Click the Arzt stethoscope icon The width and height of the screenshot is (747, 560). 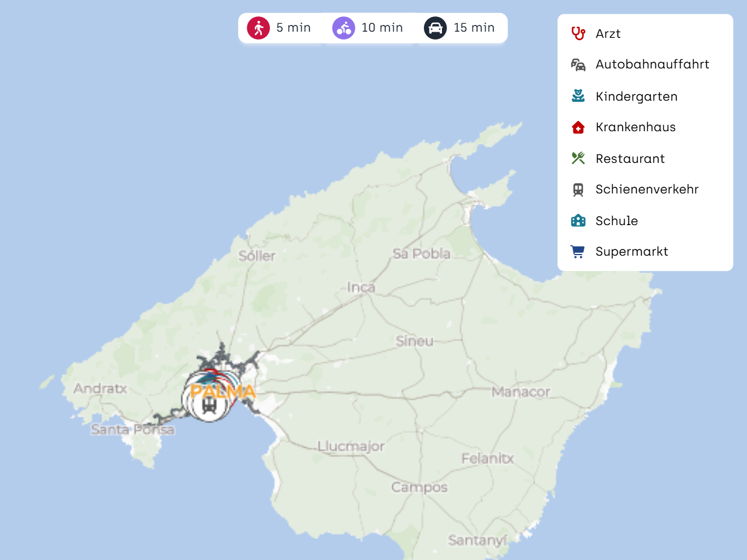click(x=578, y=34)
